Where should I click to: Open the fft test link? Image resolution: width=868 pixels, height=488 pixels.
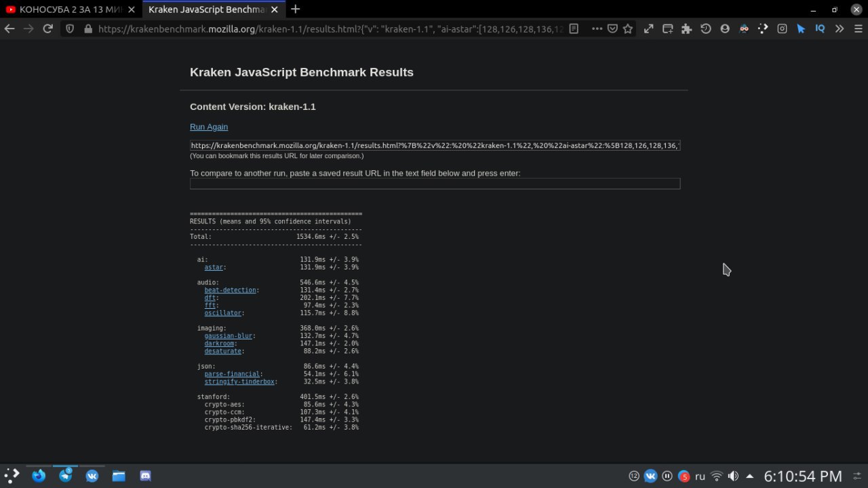[210, 305]
